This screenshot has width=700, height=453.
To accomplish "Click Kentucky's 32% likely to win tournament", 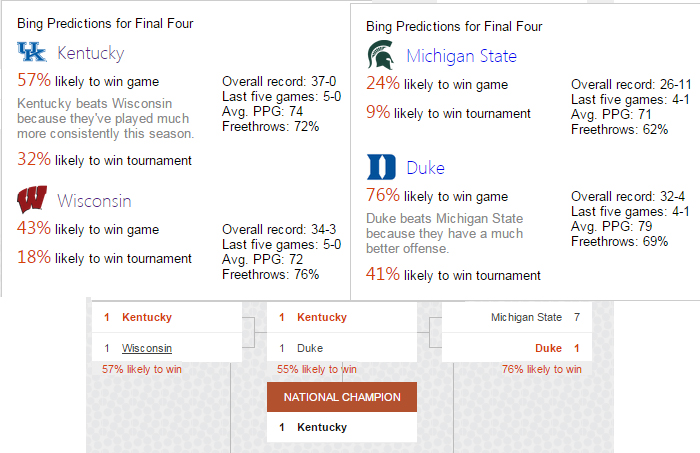I will 104,159.
